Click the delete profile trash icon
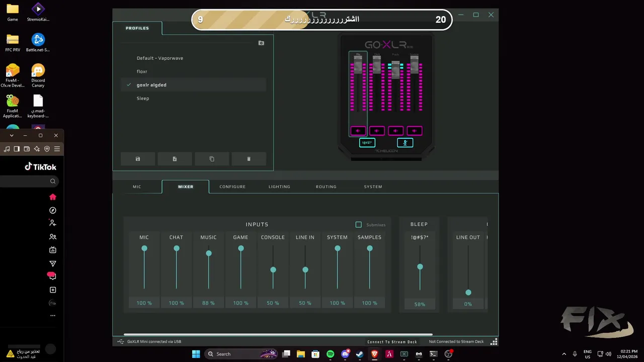Viewport: 644px width, 362px height. click(249, 159)
